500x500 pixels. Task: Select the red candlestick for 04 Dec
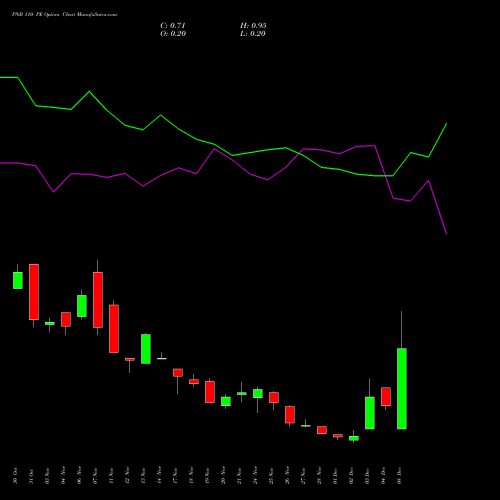point(386,397)
